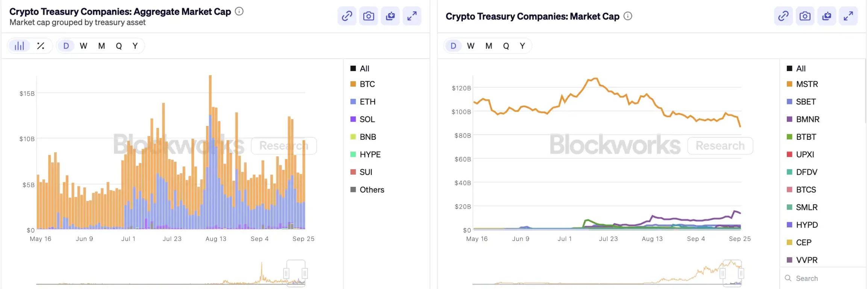Viewport: 868px width, 289px height.
Task: Choose quarterly (Q) interval on left chart
Action: point(119,46)
